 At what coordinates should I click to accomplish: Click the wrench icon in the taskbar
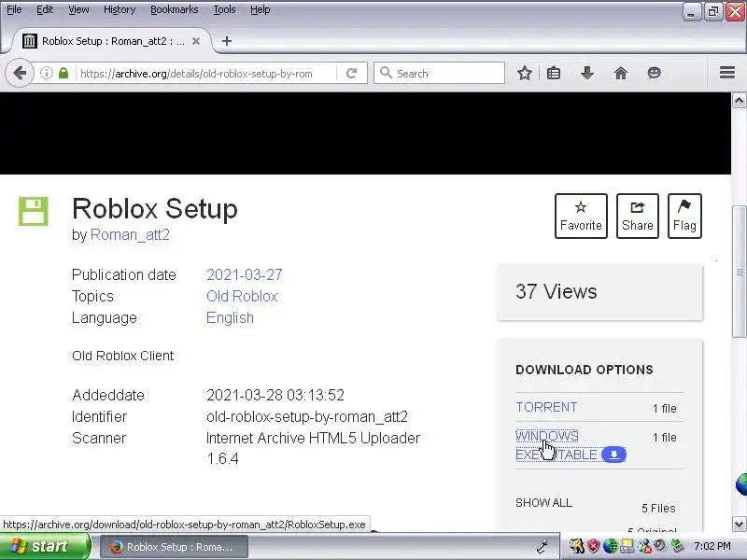click(543, 546)
